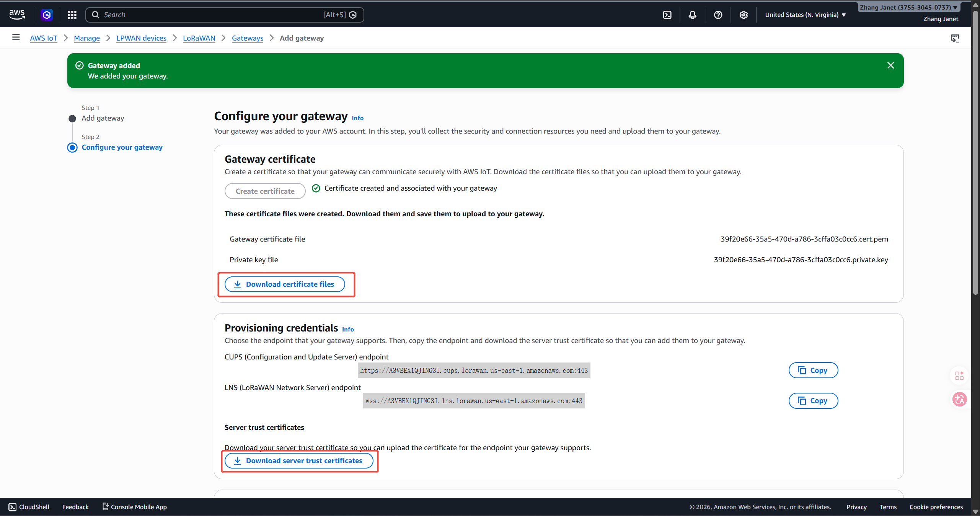
Task: Select the Step 1 Add gateway step marker
Action: click(72, 118)
